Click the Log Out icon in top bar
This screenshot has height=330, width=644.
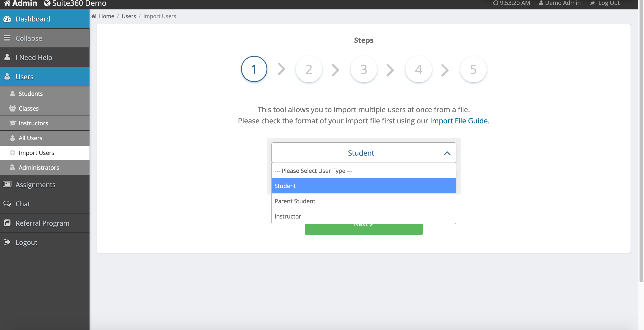click(x=592, y=3)
